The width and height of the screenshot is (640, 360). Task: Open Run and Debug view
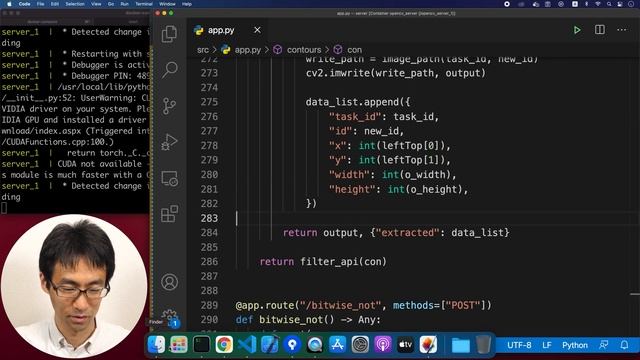coord(169,142)
